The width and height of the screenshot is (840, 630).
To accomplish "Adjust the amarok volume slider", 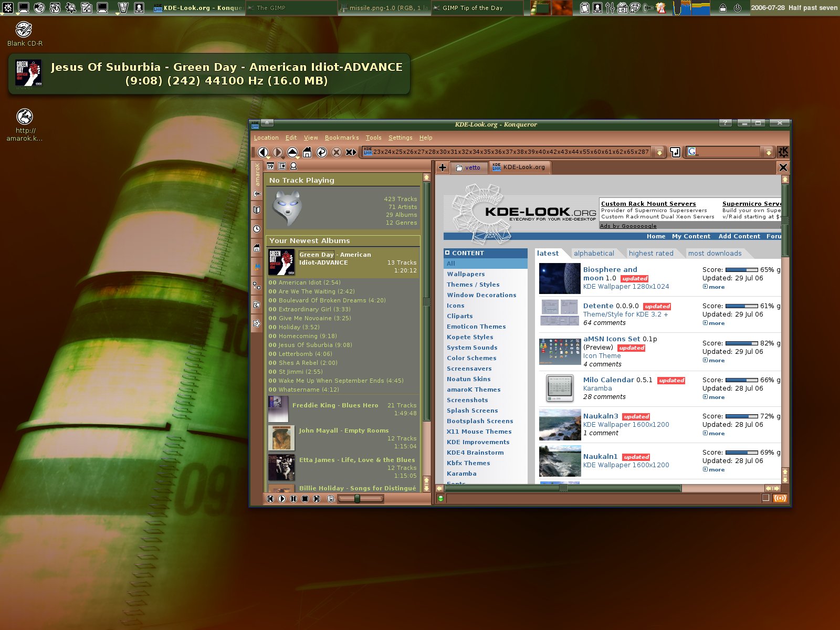I will pyautogui.click(x=361, y=499).
